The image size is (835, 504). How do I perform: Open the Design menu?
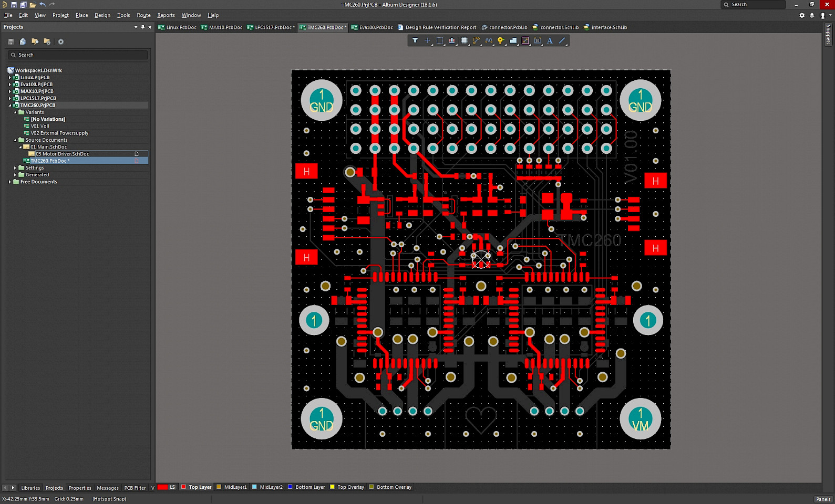tap(102, 15)
